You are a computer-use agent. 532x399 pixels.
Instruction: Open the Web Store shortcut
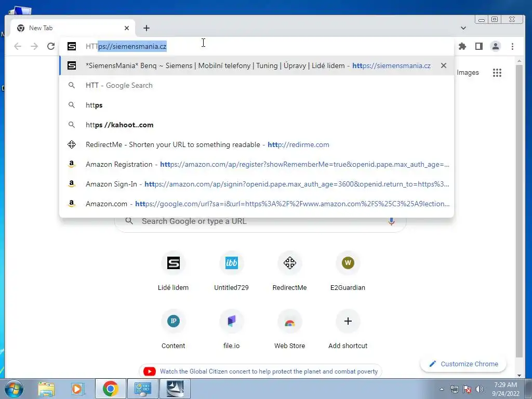(289, 330)
